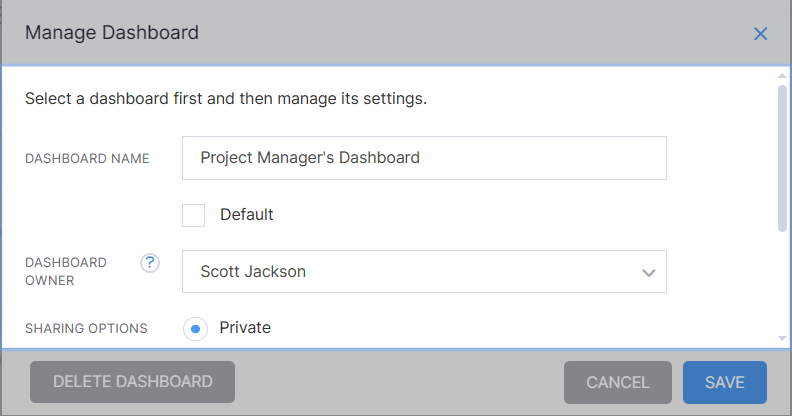
Task: Click the scroll up arrow of dialog
Action: click(x=782, y=76)
